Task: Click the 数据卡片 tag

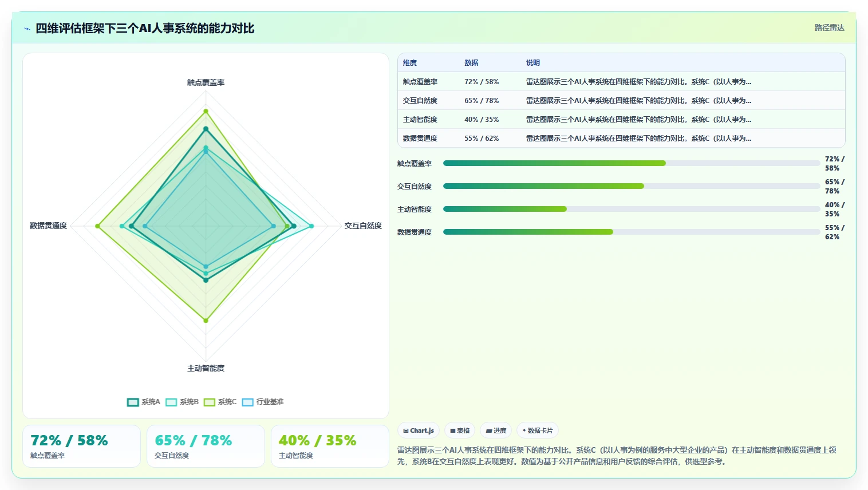Action: point(538,430)
